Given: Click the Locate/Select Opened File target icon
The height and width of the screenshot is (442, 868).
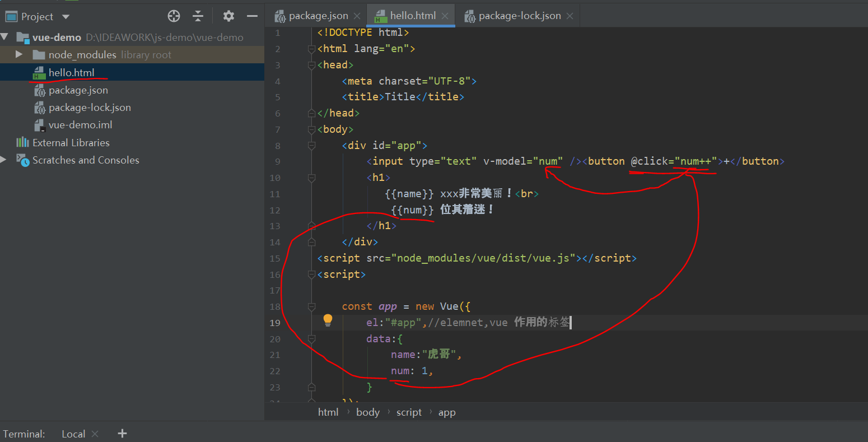Looking at the screenshot, I should point(174,16).
